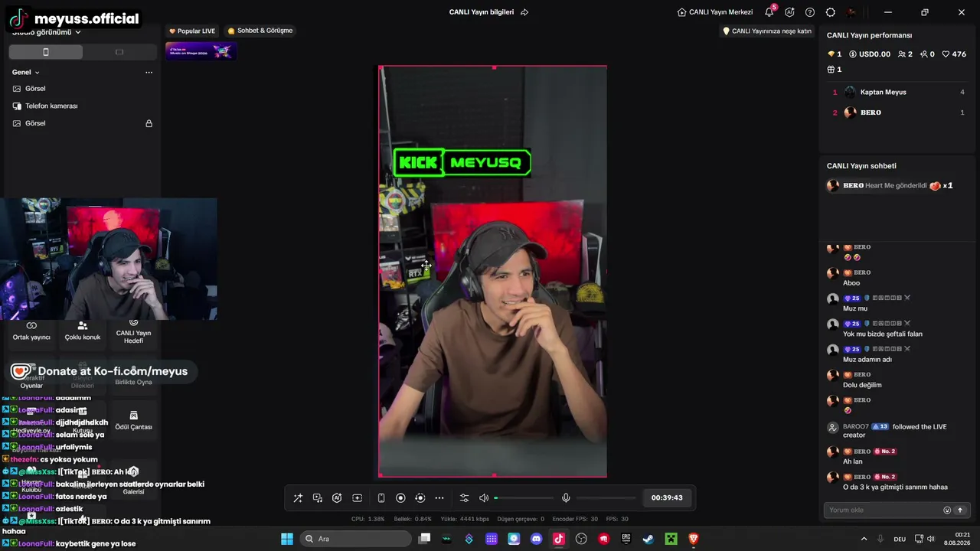
Task: Open the CANLI Yayın Hedefi option
Action: coord(133,331)
